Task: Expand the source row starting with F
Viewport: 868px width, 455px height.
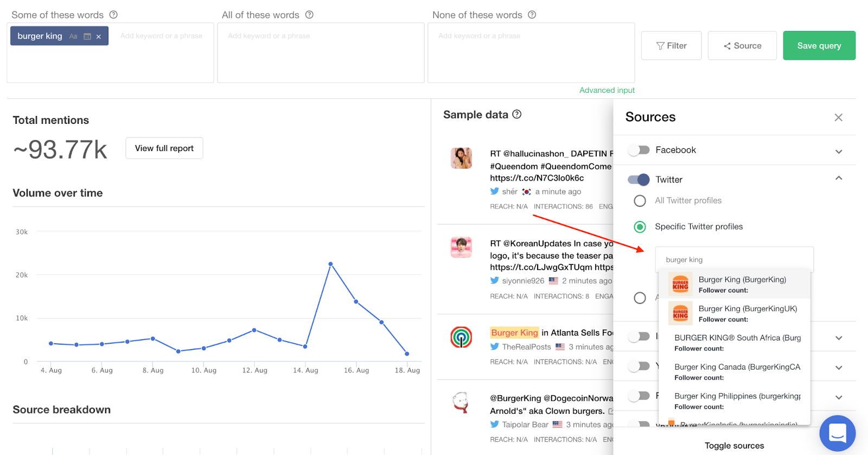Action: click(839, 397)
